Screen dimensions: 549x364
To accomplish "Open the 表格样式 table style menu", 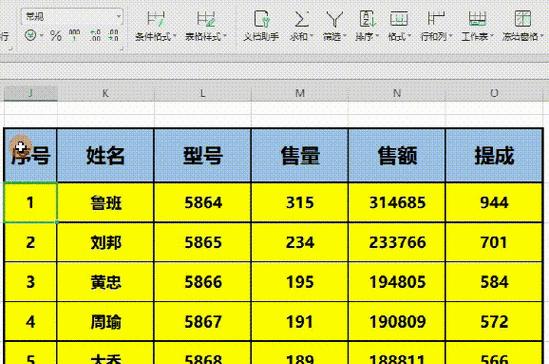I will coord(206,26).
